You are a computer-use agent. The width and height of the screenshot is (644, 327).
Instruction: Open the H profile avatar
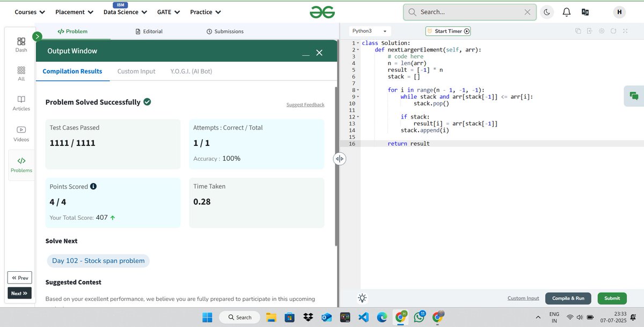click(x=620, y=12)
